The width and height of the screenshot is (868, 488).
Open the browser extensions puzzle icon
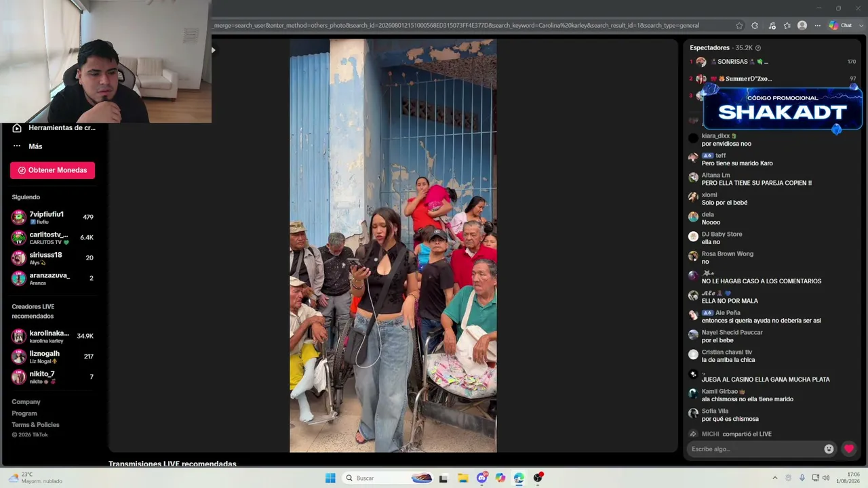[755, 26]
